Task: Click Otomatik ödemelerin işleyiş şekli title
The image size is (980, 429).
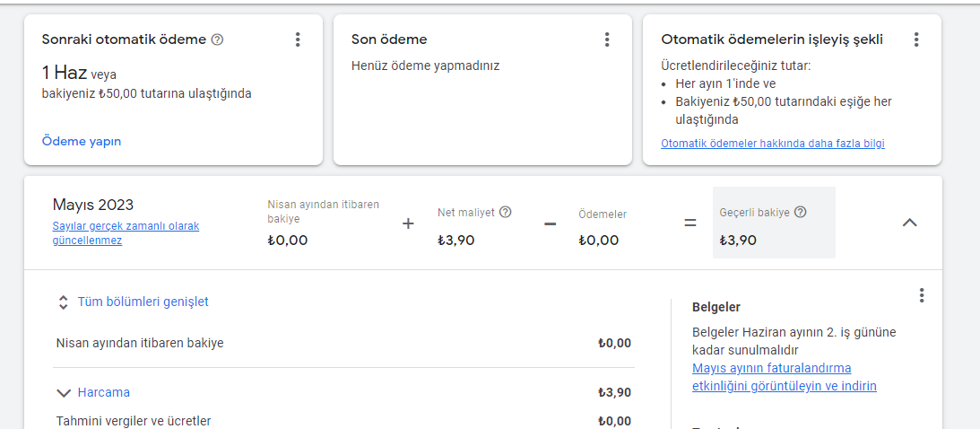Action: click(772, 39)
